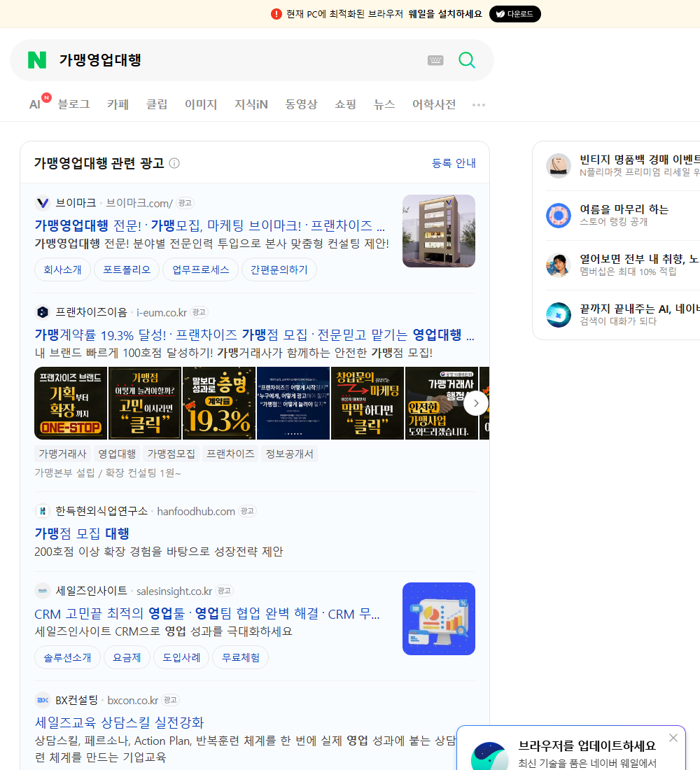Switch to the 이미지 tab
Viewport: 700px width, 770px height.
(x=201, y=104)
